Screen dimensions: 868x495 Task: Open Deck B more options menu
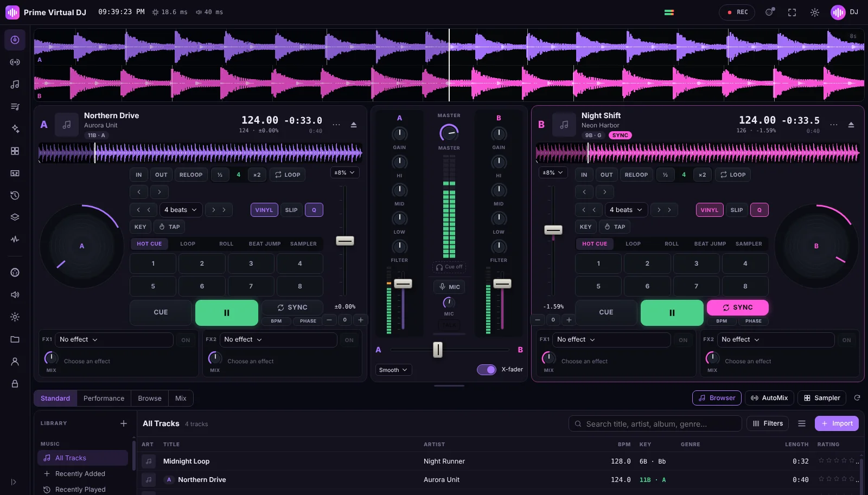pyautogui.click(x=834, y=125)
